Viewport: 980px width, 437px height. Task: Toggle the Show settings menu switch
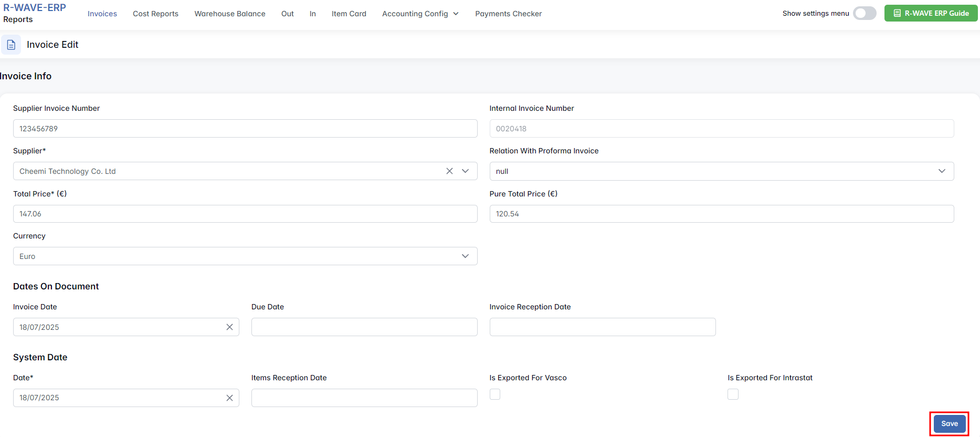click(x=864, y=14)
